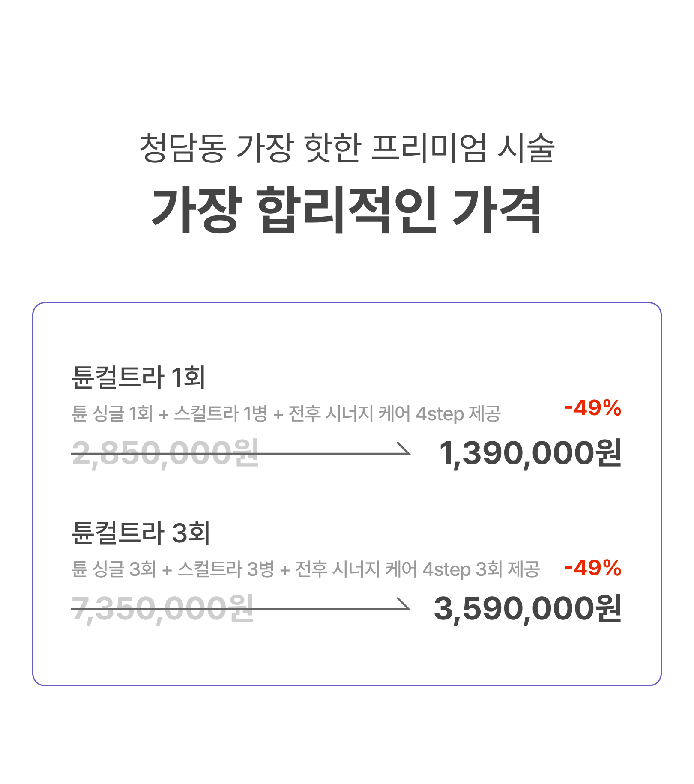
Task: Click the 튠 싱글 3회 text
Action: pyautogui.click(x=114, y=569)
